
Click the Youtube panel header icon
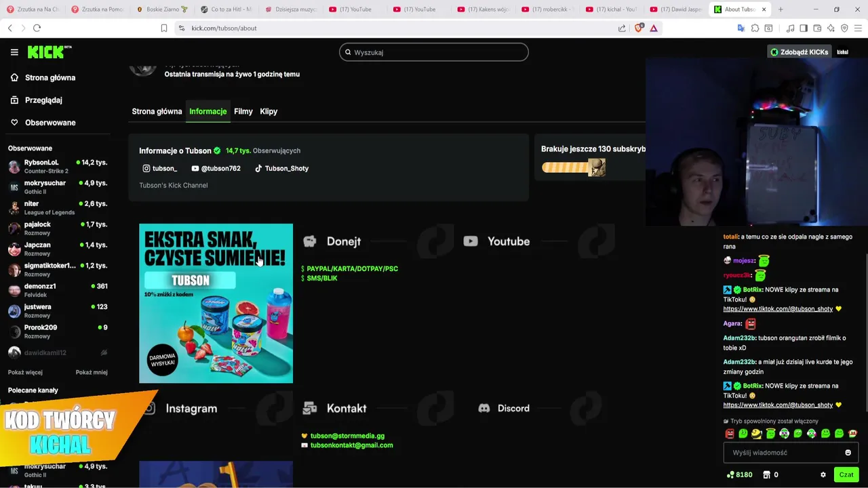[x=471, y=241]
